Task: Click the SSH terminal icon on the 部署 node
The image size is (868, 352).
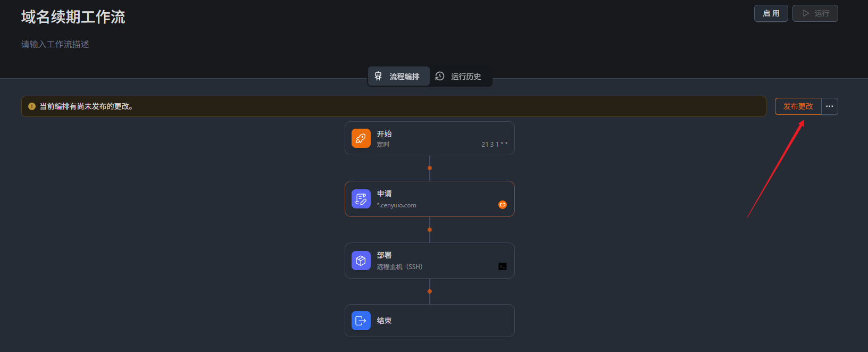Action: 502,266
